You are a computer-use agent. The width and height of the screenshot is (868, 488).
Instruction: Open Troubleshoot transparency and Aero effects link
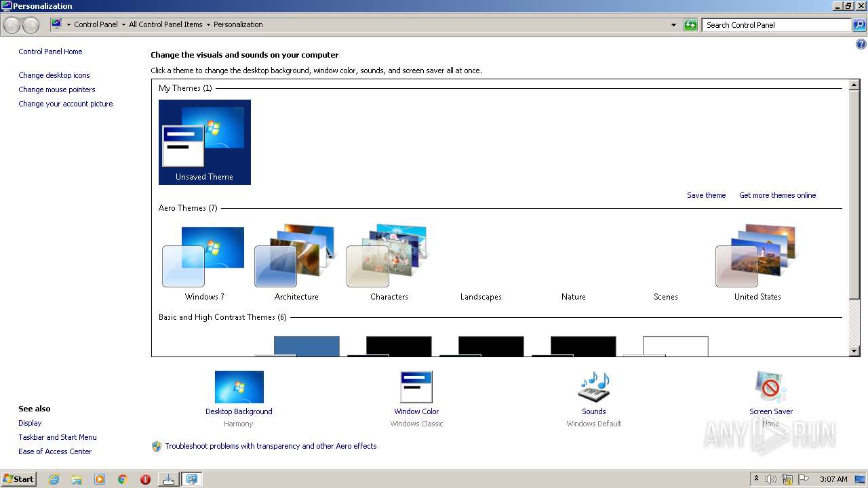[271, 446]
